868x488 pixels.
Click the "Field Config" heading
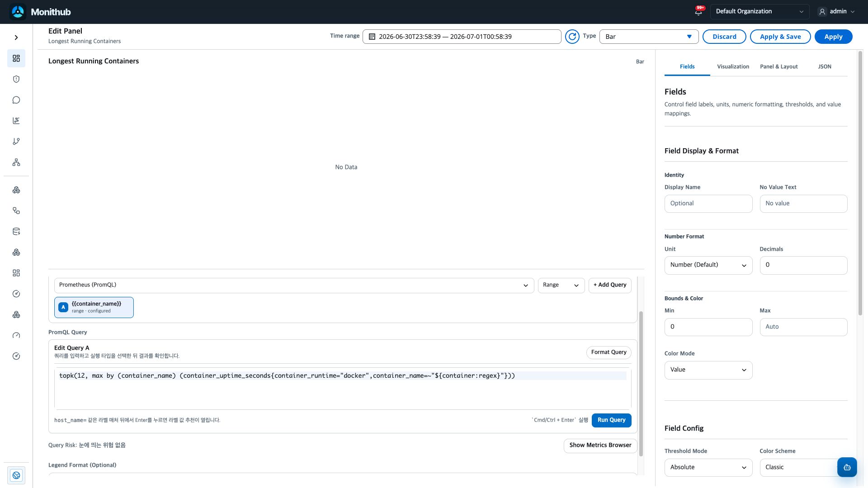(x=684, y=428)
